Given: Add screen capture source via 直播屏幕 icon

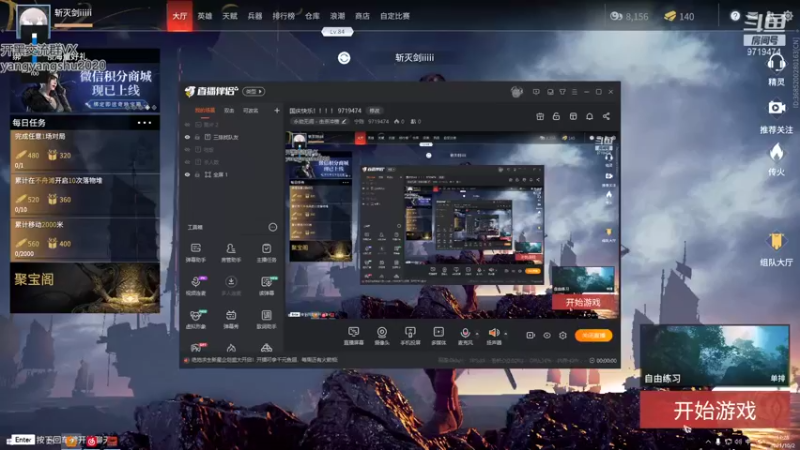Looking at the screenshot, I should (x=353, y=336).
